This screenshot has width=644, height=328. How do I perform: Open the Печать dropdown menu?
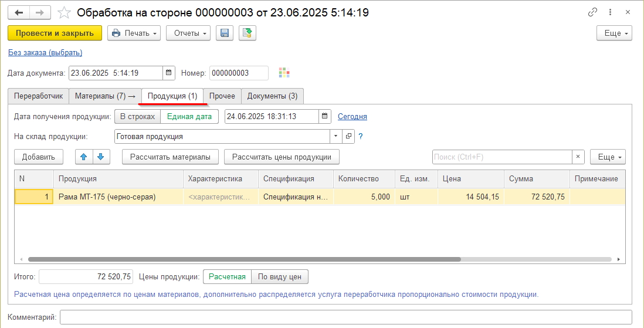[x=134, y=33]
